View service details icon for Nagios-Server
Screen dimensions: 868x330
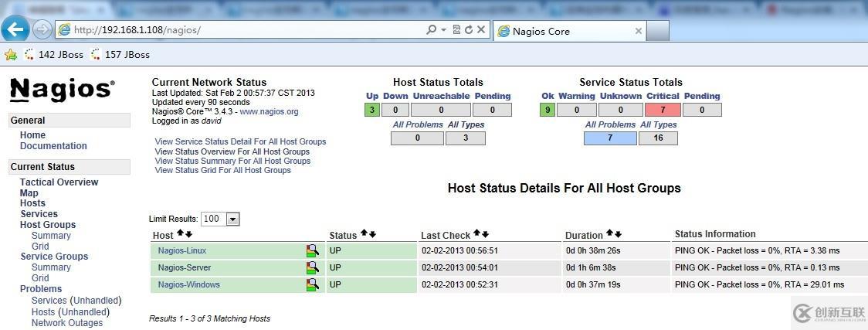(313, 268)
